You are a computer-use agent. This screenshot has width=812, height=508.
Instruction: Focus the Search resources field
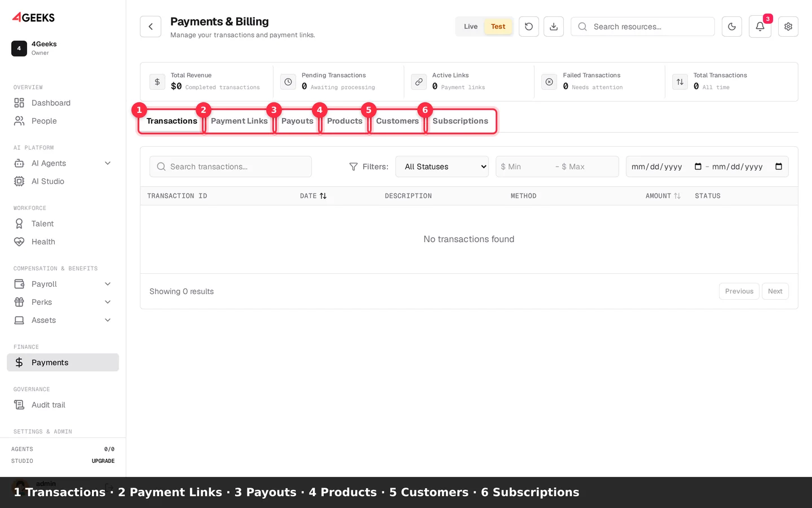tap(643, 27)
